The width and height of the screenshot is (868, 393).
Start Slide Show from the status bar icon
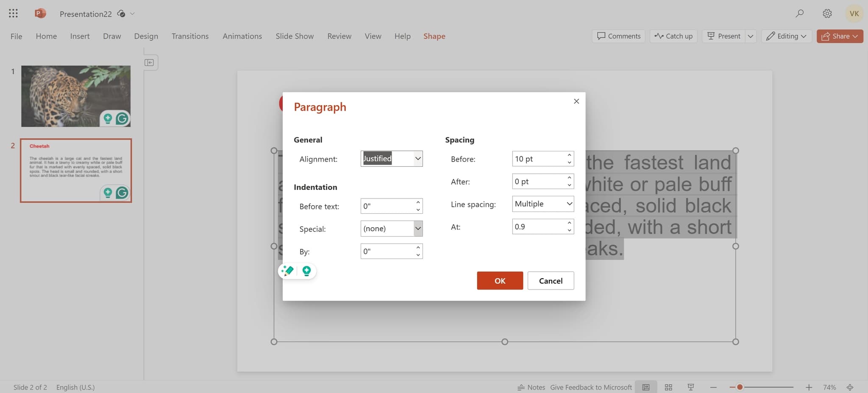[x=691, y=387]
